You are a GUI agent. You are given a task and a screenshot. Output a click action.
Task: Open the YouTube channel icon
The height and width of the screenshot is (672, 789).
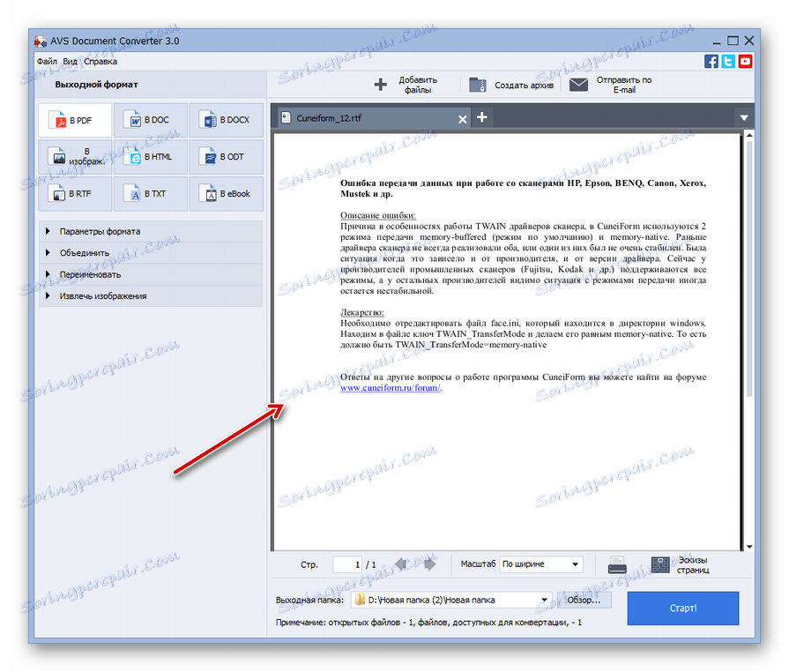coord(745,62)
